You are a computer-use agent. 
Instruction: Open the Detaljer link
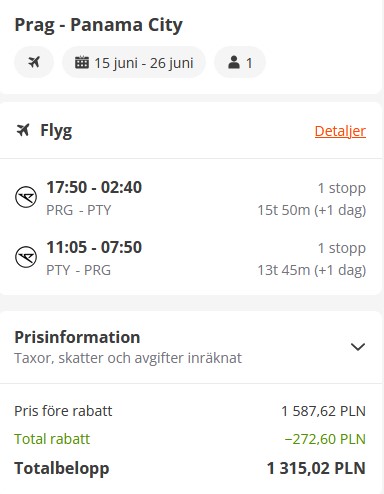(340, 131)
